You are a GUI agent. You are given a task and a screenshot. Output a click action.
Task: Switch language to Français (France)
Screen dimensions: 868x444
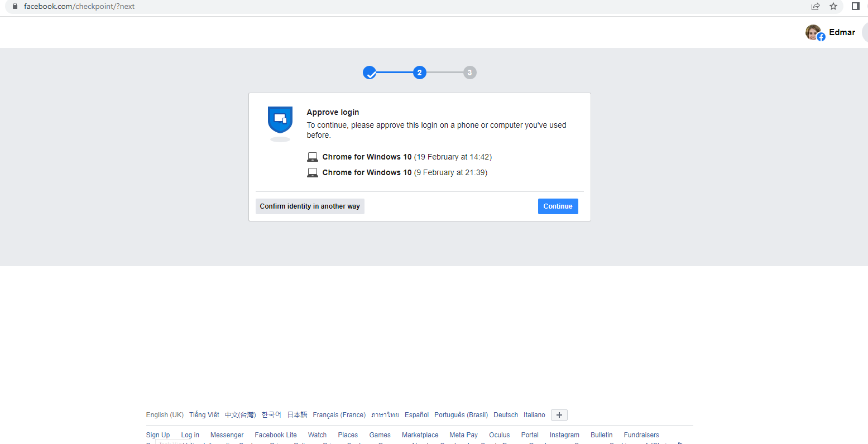click(x=339, y=415)
